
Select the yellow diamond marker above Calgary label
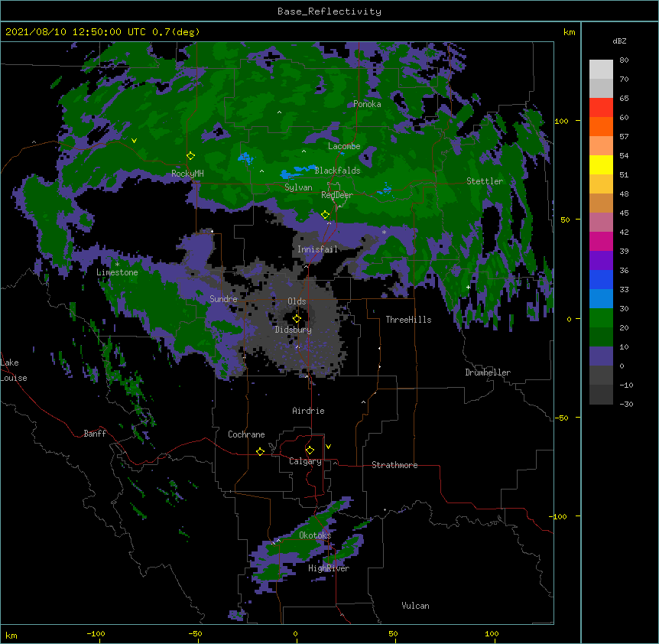(310, 450)
